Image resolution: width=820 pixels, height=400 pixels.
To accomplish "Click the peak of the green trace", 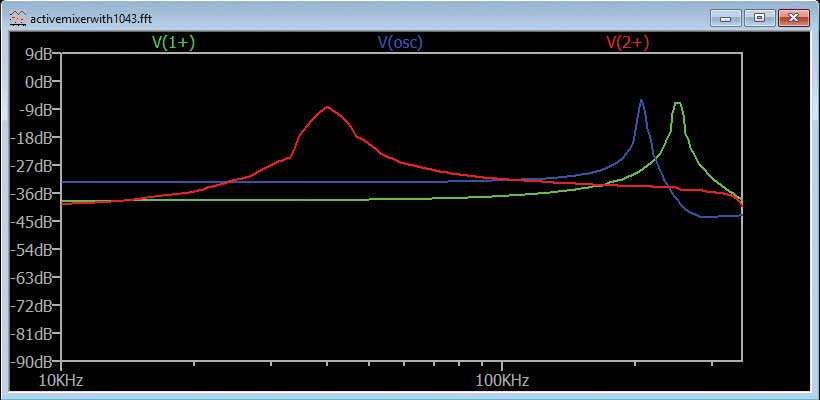I will (x=678, y=103).
